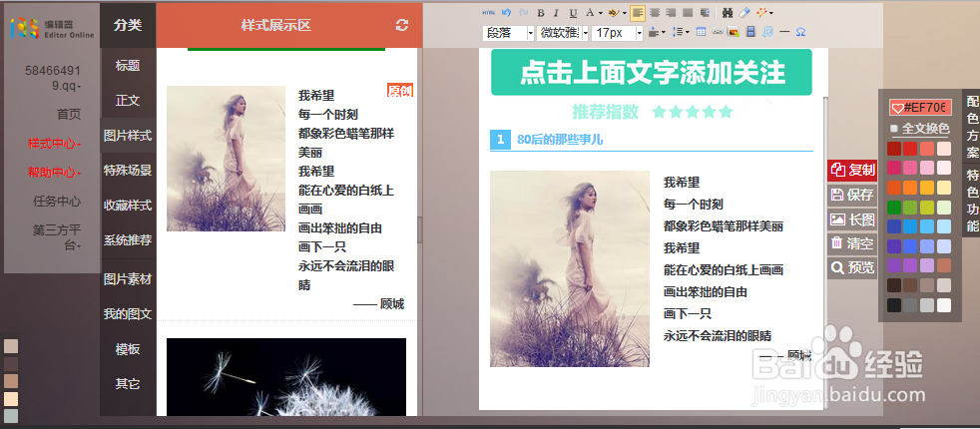
Task: Click the 复制 copy button
Action: coord(852,170)
